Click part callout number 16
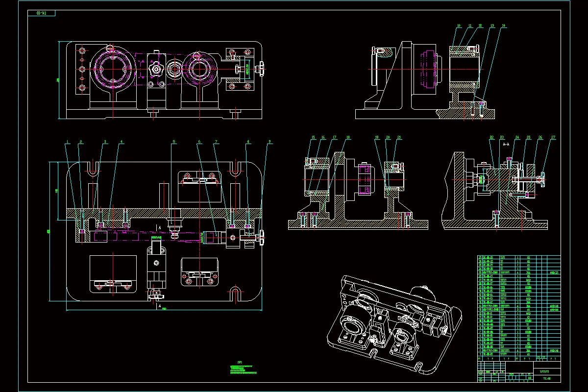The height and width of the screenshot is (392, 588). (323, 138)
